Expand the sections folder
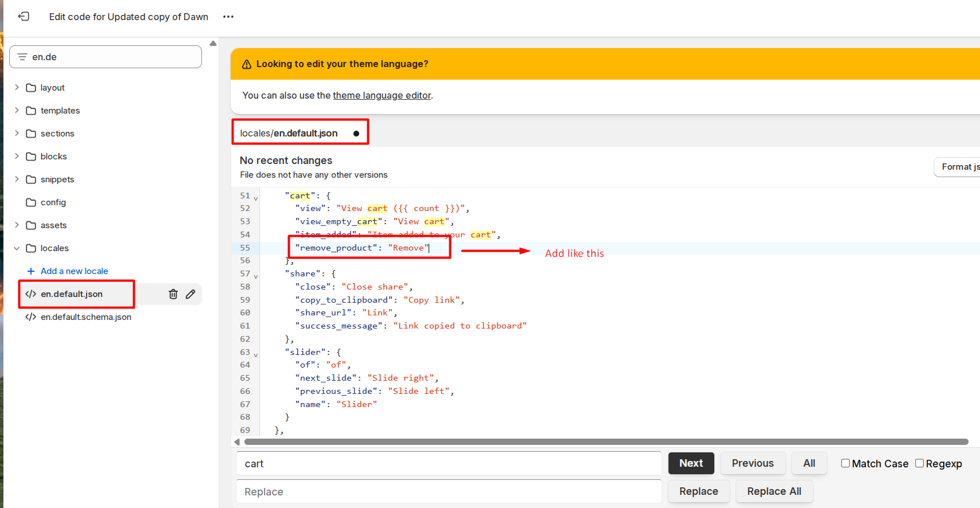Image resolution: width=980 pixels, height=508 pixels. click(x=17, y=133)
